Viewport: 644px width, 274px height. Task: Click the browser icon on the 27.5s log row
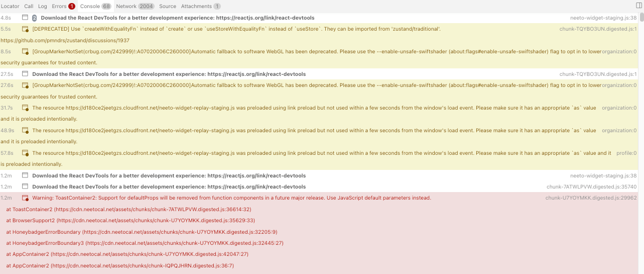point(25,74)
